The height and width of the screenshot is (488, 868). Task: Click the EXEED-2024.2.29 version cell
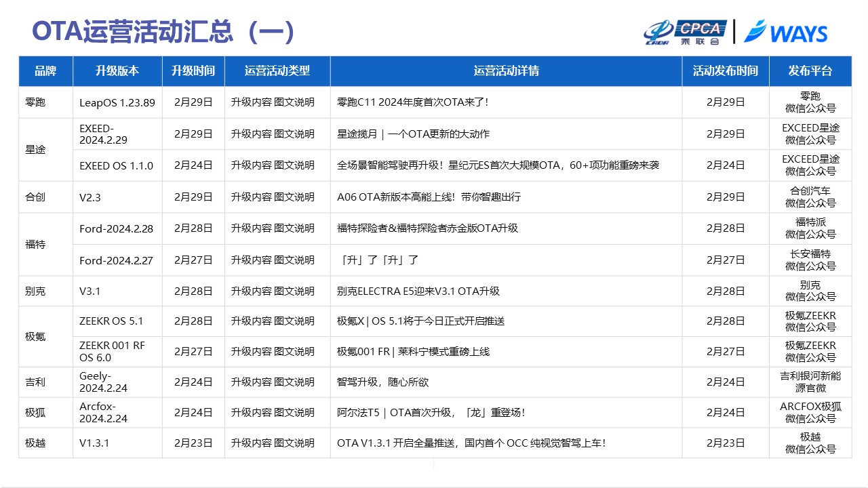point(117,134)
